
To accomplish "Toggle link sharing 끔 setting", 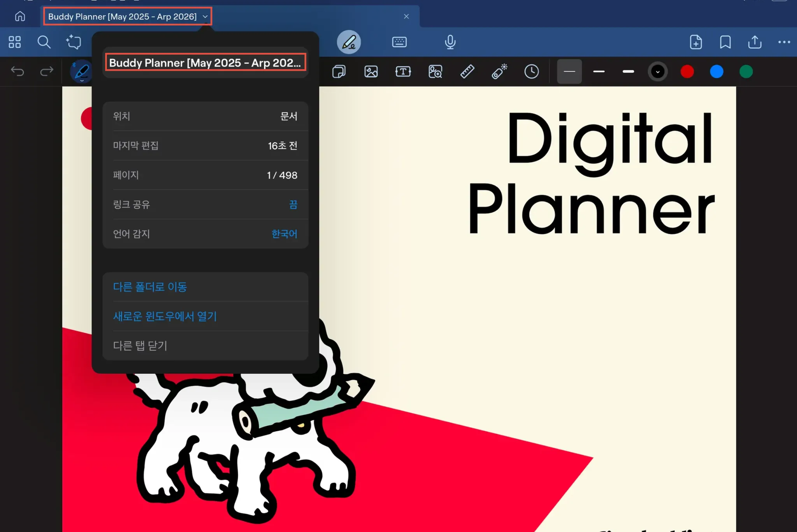I will [x=293, y=205].
